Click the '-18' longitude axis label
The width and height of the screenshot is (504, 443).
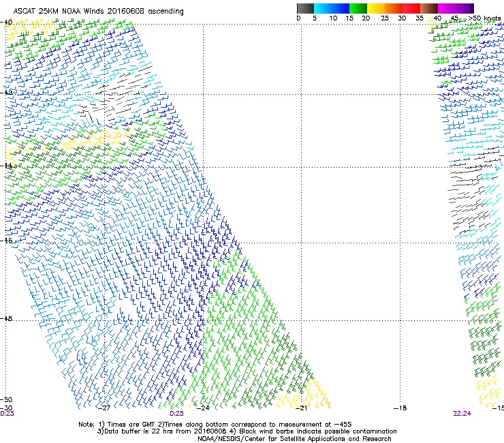(400, 408)
